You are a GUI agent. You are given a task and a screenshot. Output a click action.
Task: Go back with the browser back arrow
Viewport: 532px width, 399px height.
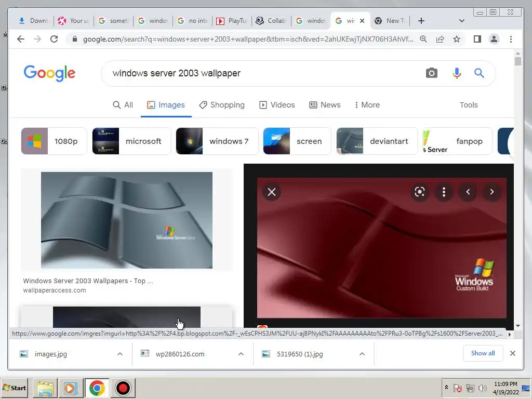(x=21, y=39)
